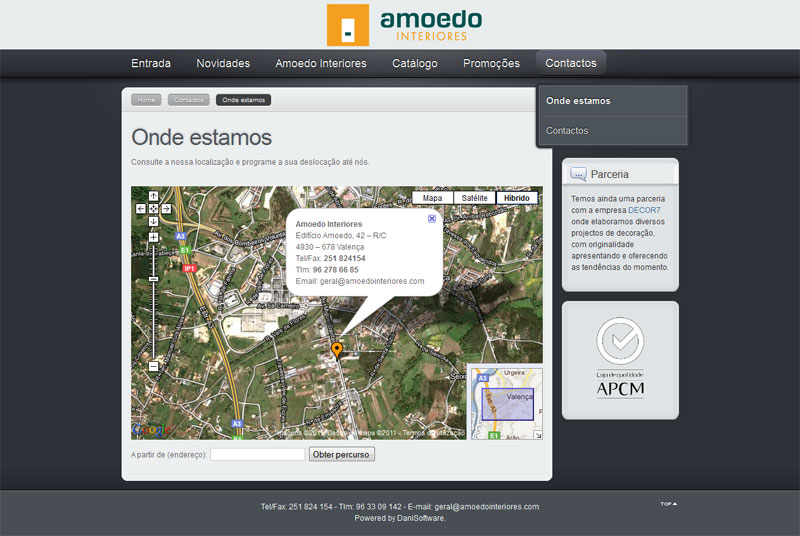Viewport: 800px width, 536px height.
Task: Open the Contactos main menu item
Action: pyautogui.click(x=571, y=63)
